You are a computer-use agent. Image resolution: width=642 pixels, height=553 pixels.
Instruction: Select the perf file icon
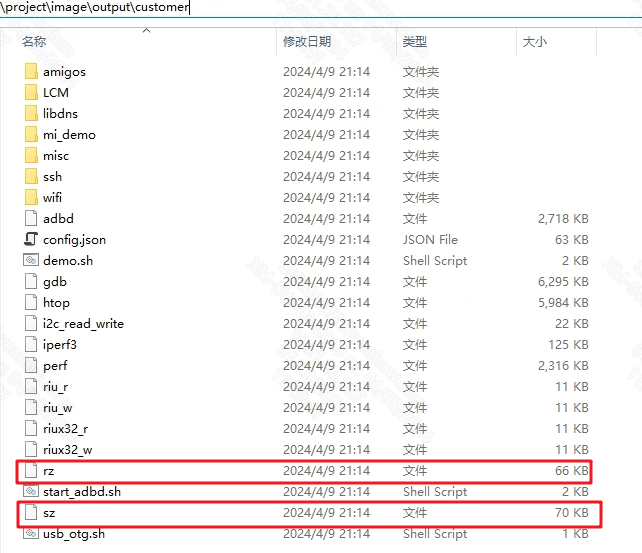point(31,365)
